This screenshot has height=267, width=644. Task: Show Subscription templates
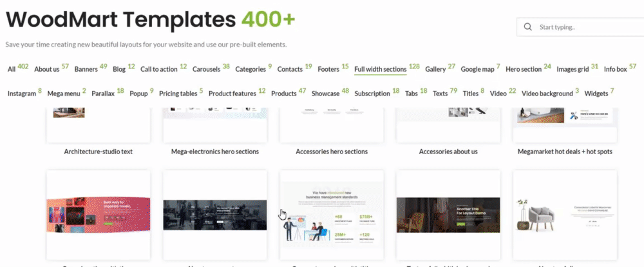pos(372,94)
